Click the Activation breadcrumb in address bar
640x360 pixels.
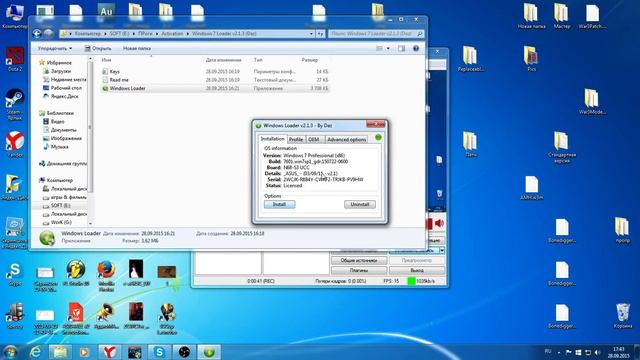point(172,33)
